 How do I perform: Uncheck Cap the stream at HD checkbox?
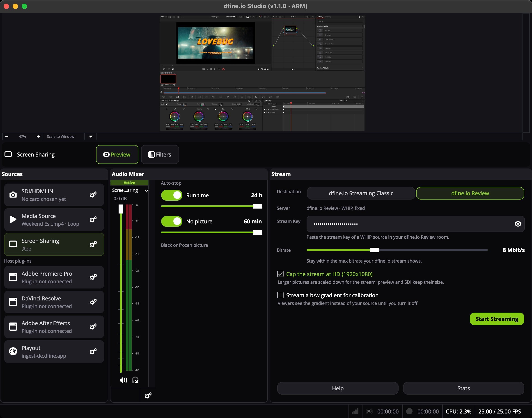click(280, 274)
